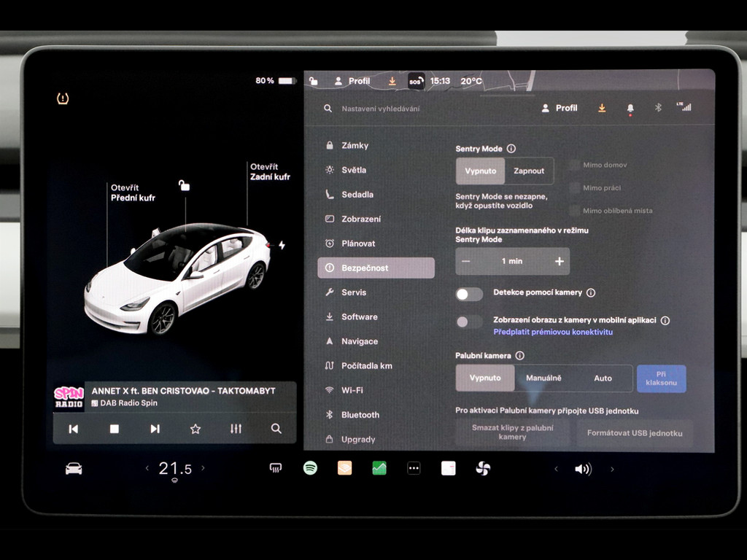The image size is (747, 560).
Task: Open the SOS emergency icon in the status bar
Action: click(415, 82)
